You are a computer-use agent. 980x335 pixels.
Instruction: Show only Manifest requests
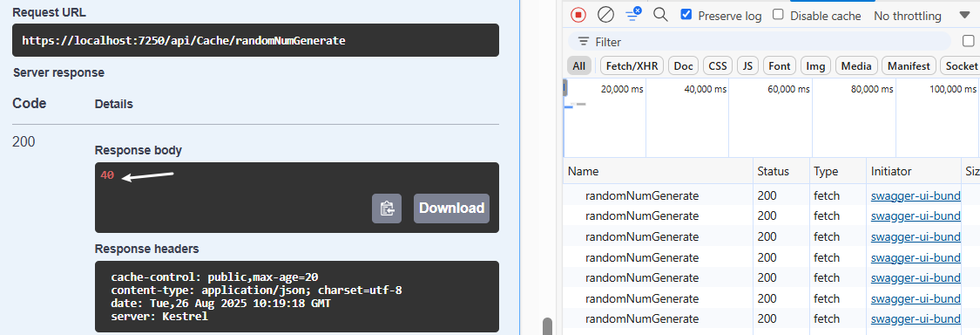[x=909, y=65]
